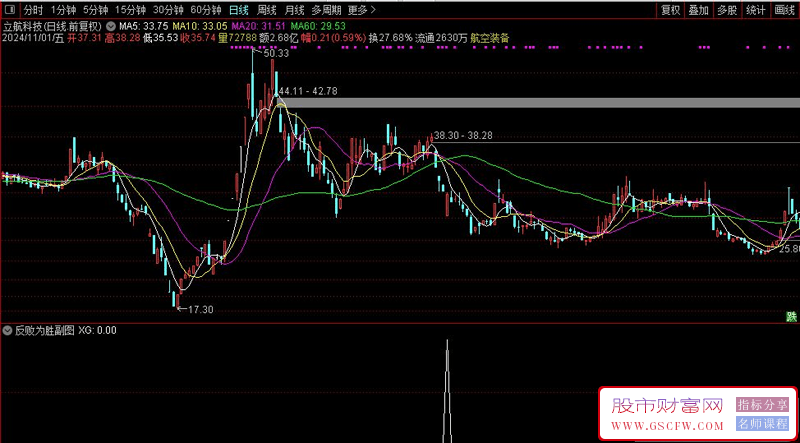This screenshot has width=800, height=443.
Task: Click the 叠加 overlay button
Action: pyautogui.click(x=698, y=10)
